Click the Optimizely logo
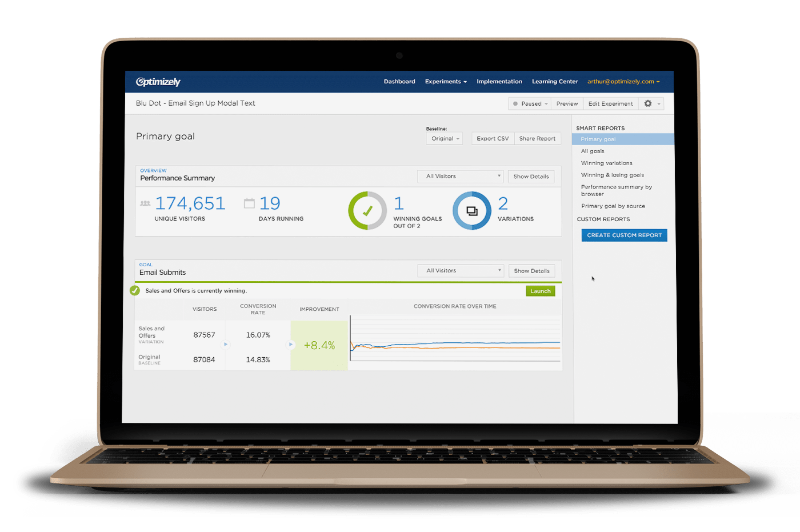Viewport: 800px width, 532px height. pyautogui.click(x=158, y=82)
